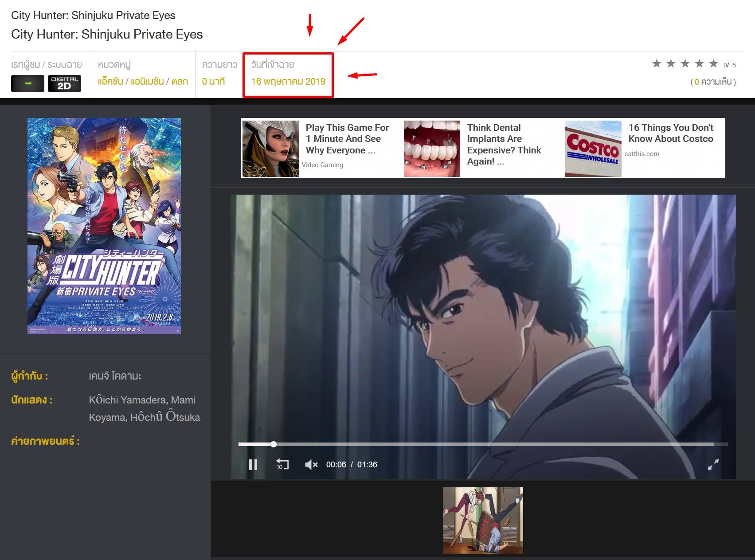
Task: Open the ตลก category link
Action: (180, 82)
